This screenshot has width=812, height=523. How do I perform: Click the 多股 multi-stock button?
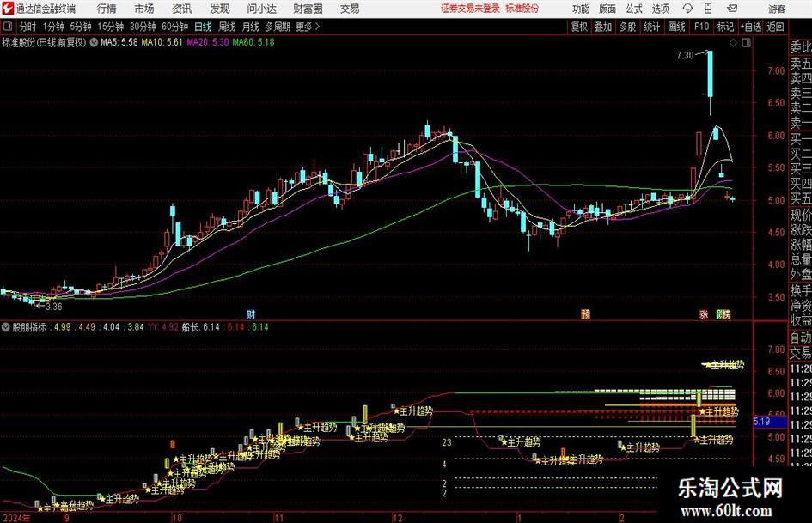[627, 27]
